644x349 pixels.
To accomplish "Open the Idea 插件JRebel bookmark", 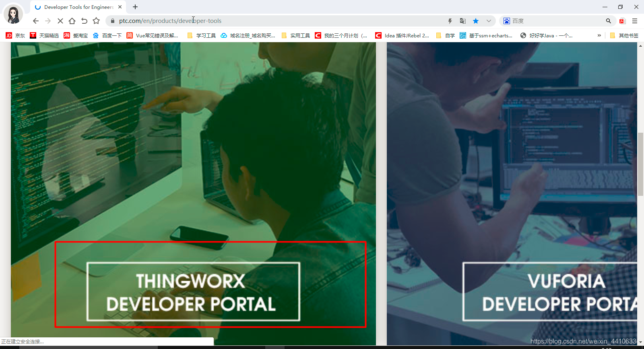I will point(402,35).
